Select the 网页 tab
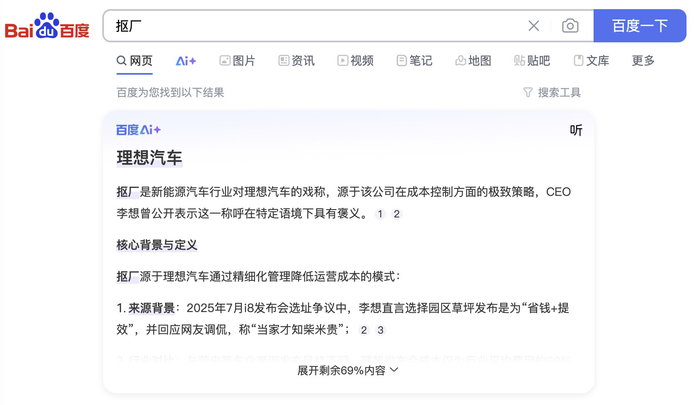Screen dimensions: 700x405 coord(134,61)
